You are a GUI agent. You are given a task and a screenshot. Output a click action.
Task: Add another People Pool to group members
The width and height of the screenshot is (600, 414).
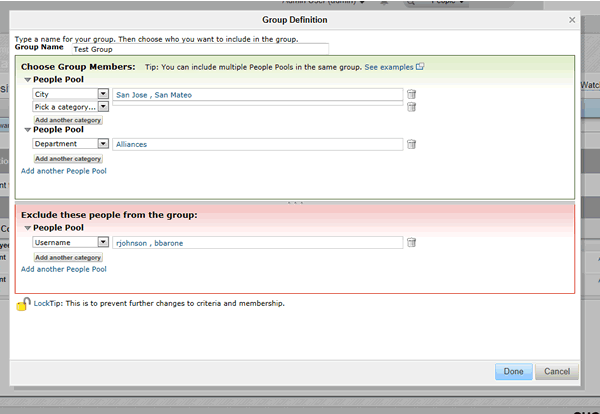64,171
